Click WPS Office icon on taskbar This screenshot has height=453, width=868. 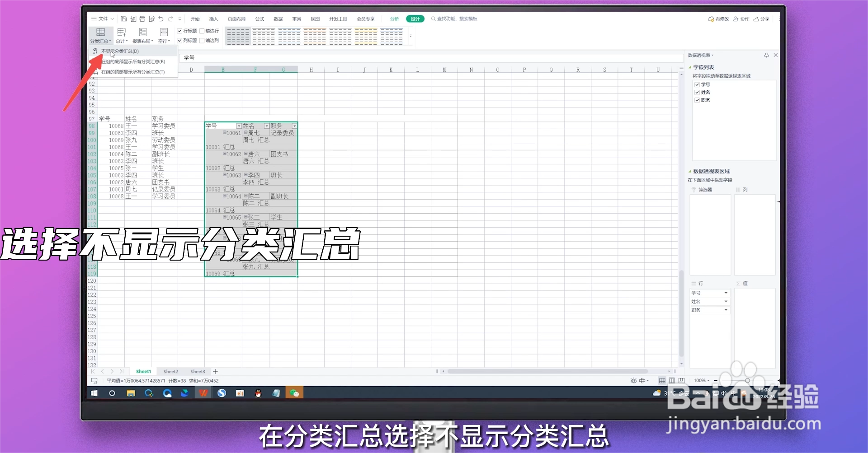point(203,393)
